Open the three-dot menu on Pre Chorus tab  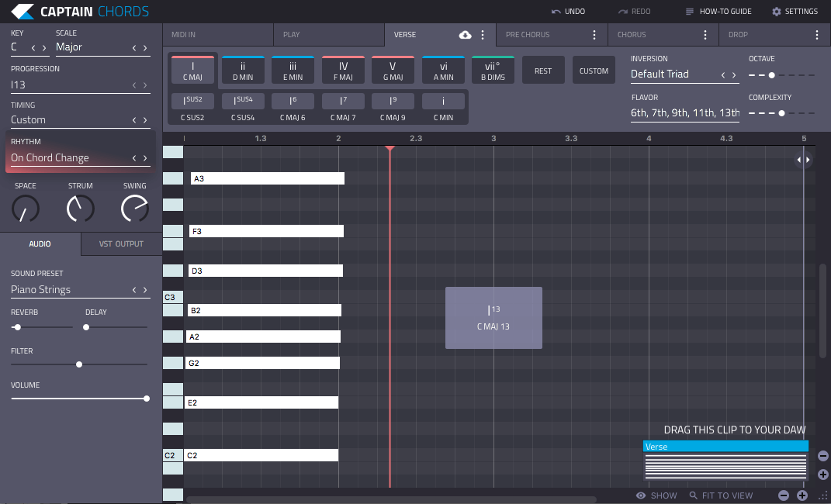594,35
